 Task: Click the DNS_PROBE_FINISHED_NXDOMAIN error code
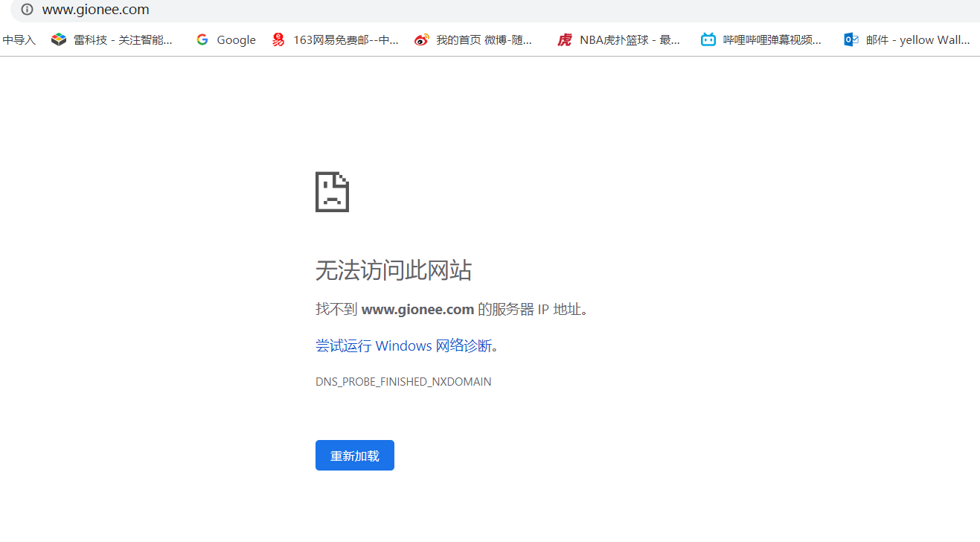[403, 381]
